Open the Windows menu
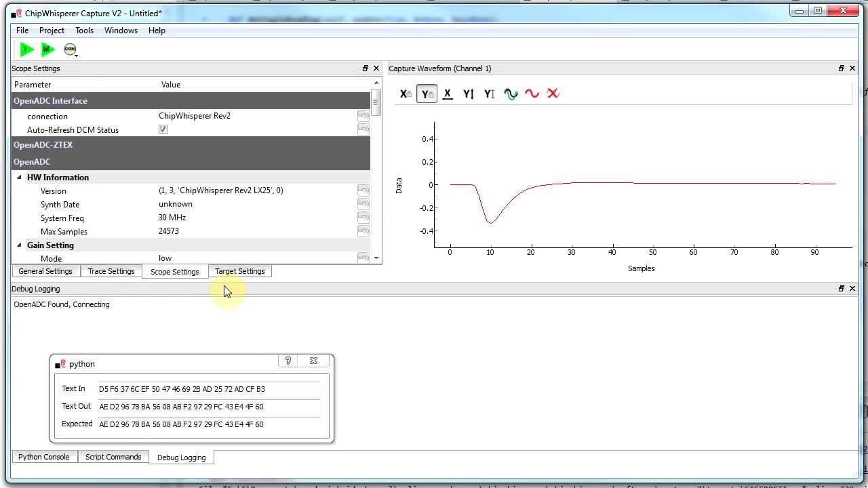 point(121,30)
